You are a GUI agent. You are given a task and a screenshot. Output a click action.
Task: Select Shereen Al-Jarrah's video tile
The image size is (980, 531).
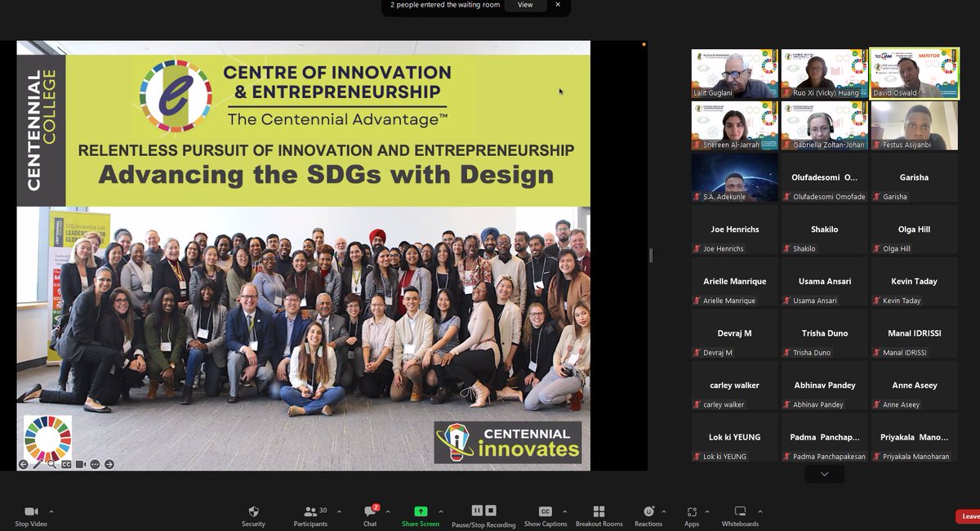click(734, 126)
